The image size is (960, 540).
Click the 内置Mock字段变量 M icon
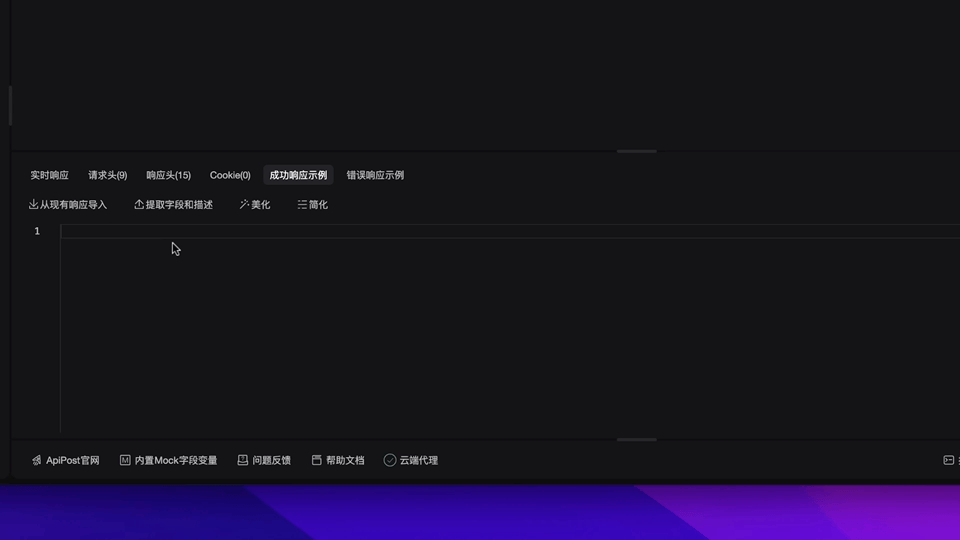pyautogui.click(x=125, y=460)
